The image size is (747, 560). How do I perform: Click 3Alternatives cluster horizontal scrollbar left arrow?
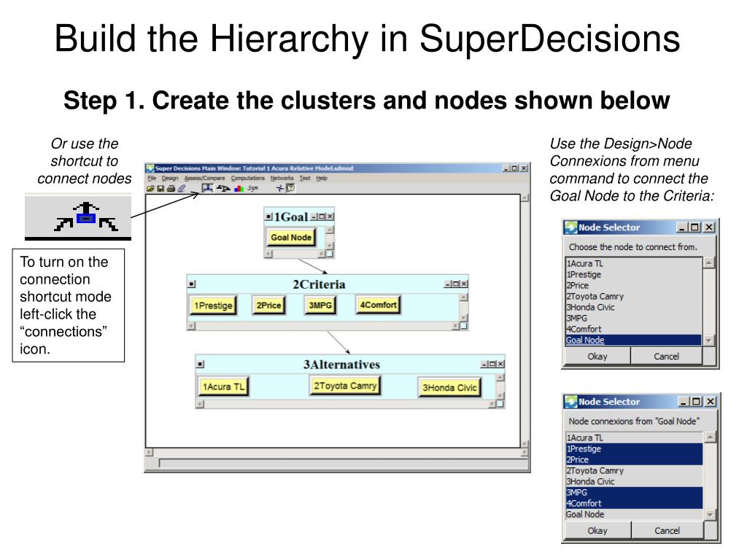(200, 404)
